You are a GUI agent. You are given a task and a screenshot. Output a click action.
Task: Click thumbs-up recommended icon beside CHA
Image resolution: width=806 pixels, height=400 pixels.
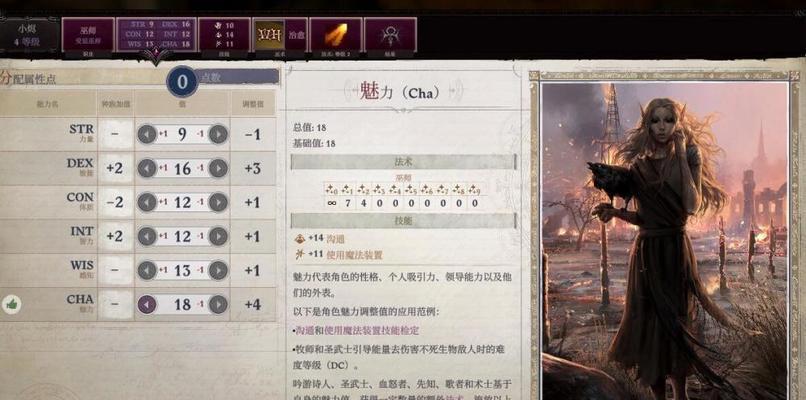click(11, 304)
